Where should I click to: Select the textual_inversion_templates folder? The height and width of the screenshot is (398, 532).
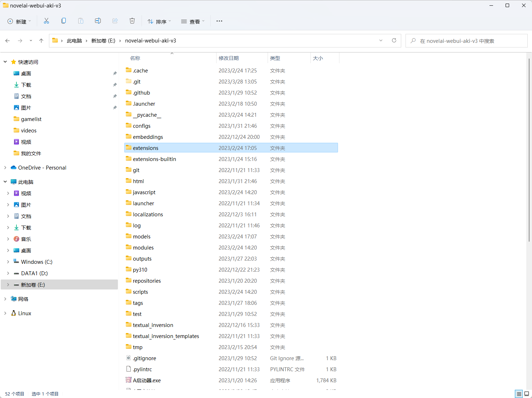[x=231, y=336]
